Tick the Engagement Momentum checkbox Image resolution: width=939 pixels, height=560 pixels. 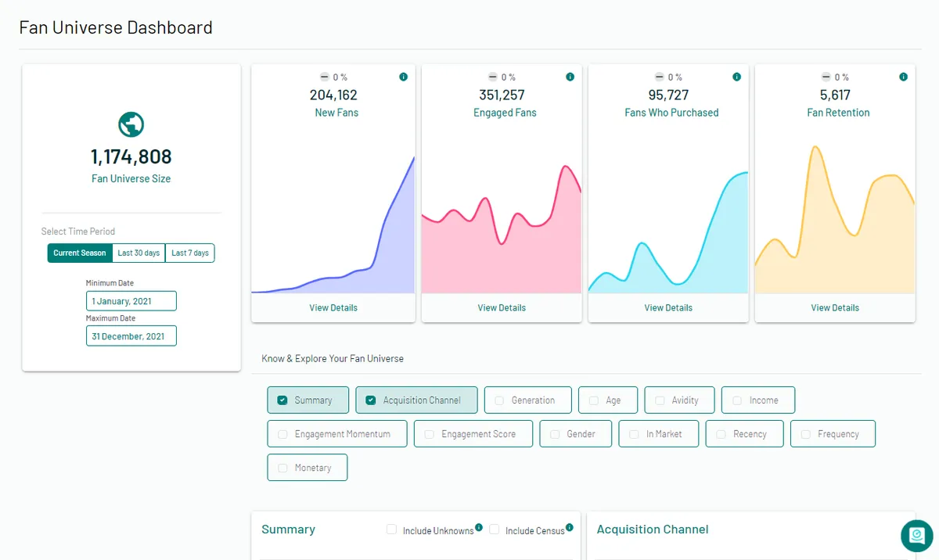[282, 434]
